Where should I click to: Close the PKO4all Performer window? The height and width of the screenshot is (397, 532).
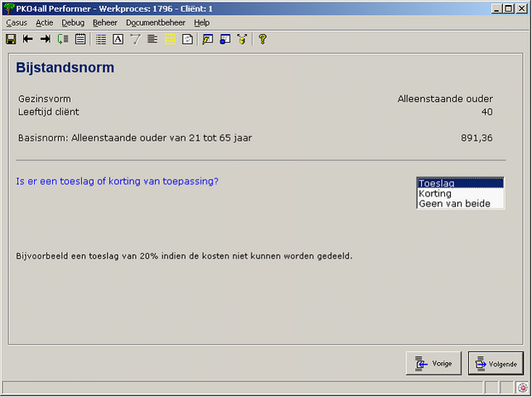click(x=522, y=8)
